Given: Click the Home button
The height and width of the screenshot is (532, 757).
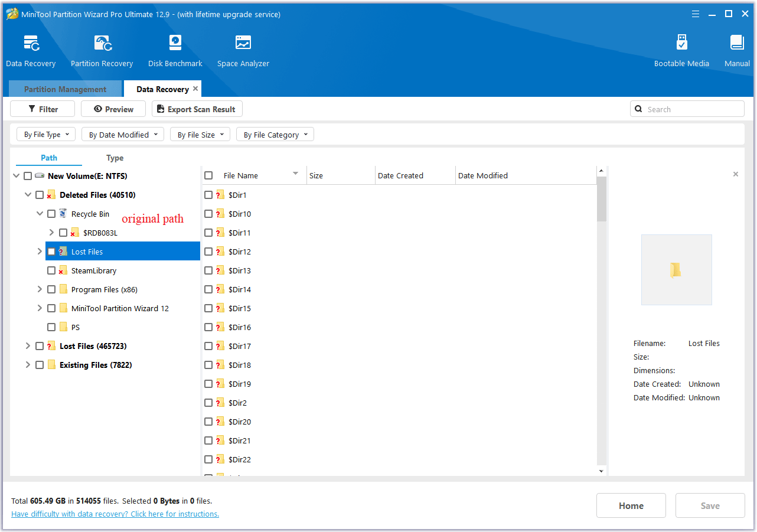Looking at the screenshot, I should [x=631, y=505].
